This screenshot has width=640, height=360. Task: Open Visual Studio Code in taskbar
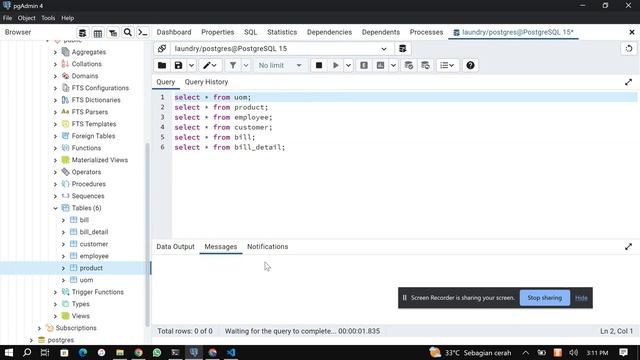tap(231, 353)
